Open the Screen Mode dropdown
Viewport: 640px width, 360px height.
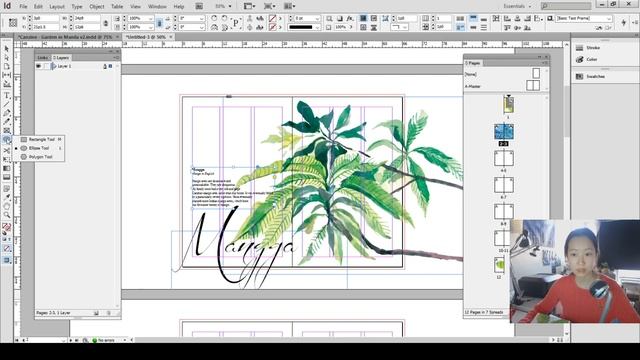click(269, 7)
